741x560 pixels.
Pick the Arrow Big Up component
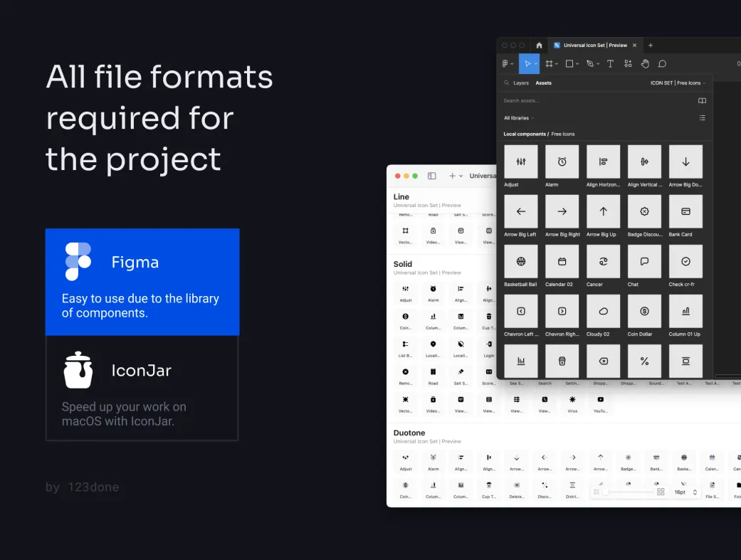point(603,211)
